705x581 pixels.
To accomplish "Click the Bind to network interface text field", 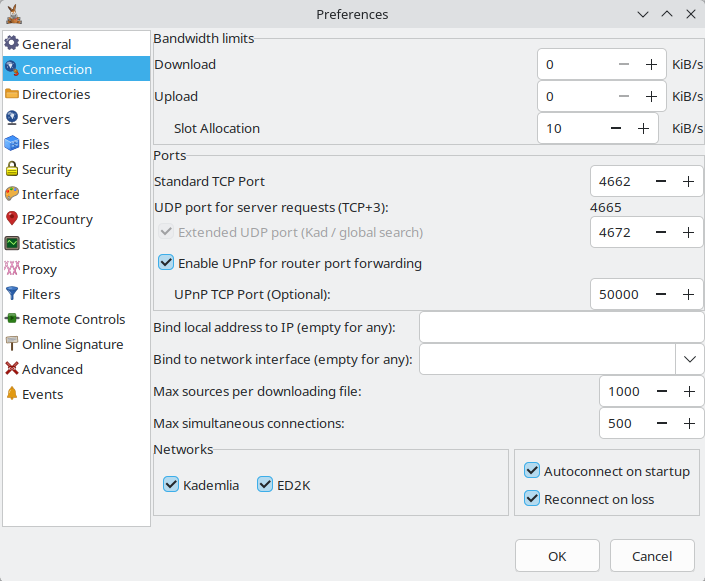I will point(548,359).
